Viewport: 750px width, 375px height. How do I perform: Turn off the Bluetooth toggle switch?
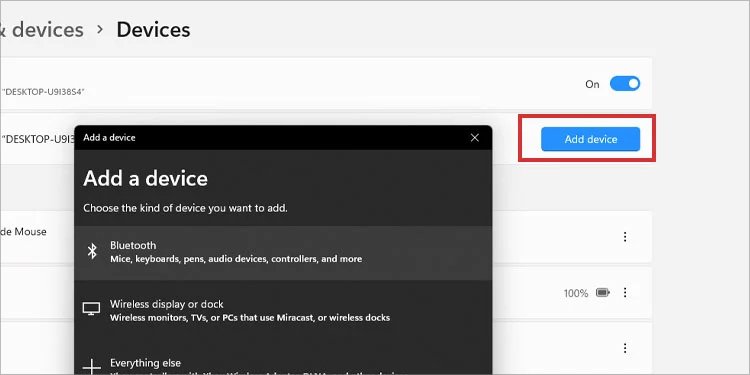point(625,84)
